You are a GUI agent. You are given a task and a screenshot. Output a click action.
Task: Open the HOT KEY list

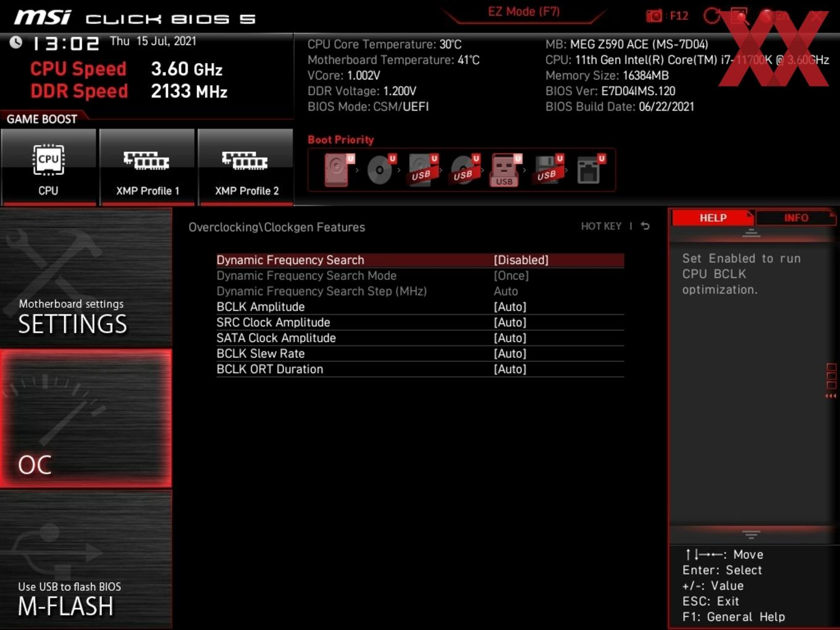[601, 226]
